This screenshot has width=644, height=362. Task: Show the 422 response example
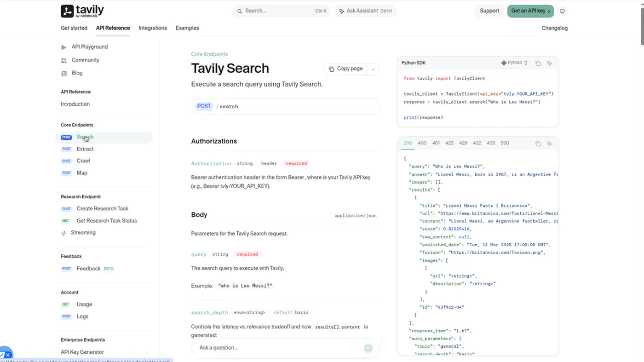point(449,143)
